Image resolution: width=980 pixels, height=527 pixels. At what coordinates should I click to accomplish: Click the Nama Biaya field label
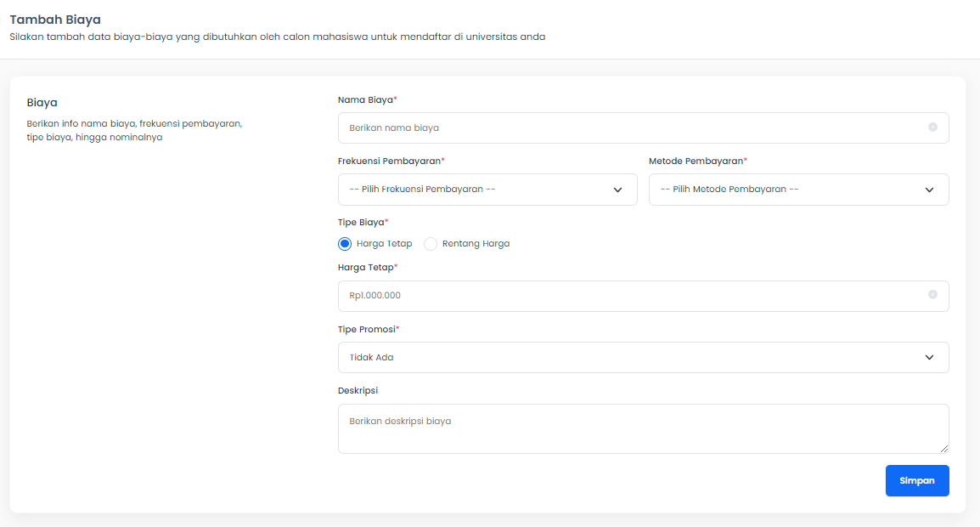click(368, 99)
